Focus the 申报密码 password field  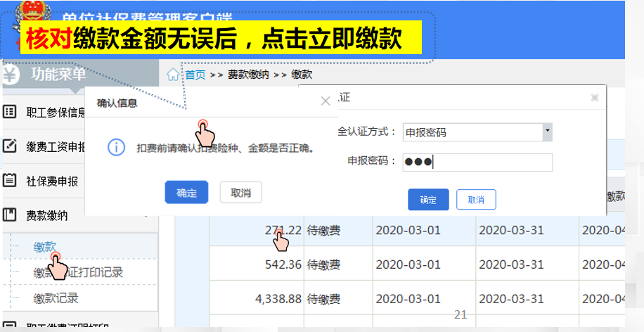tap(477, 162)
